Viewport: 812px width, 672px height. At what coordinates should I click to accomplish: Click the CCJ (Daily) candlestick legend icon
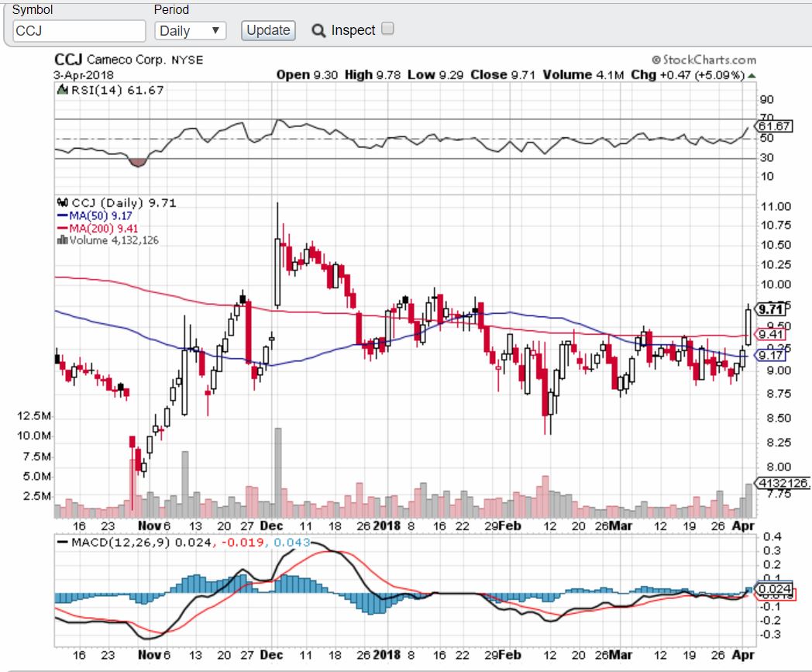click(63, 202)
